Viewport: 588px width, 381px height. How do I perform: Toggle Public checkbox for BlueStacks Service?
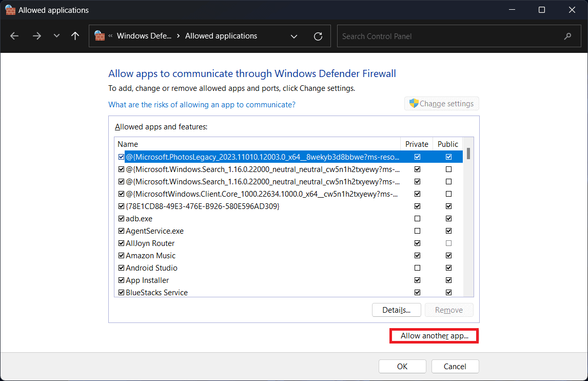tap(449, 293)
